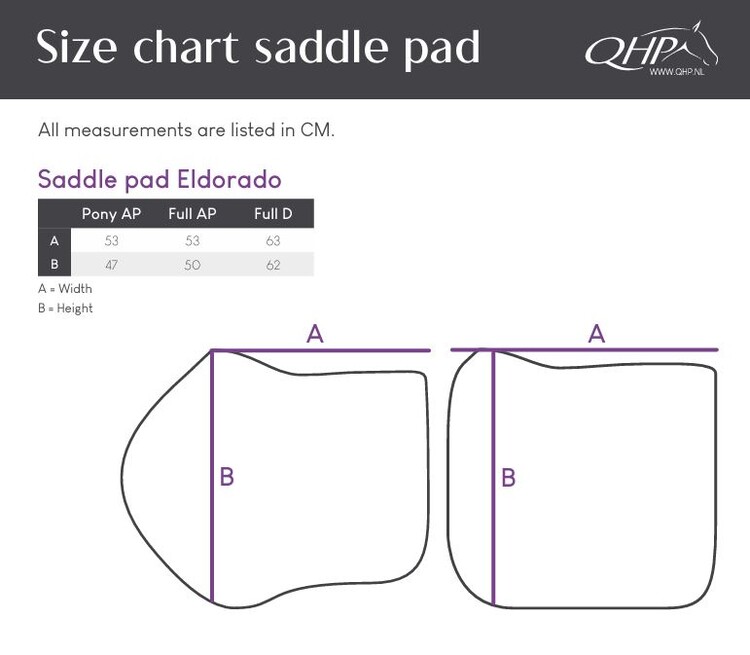750x655 pixels.
Task: Click Full D width value 63
Action: click(273, 241)
